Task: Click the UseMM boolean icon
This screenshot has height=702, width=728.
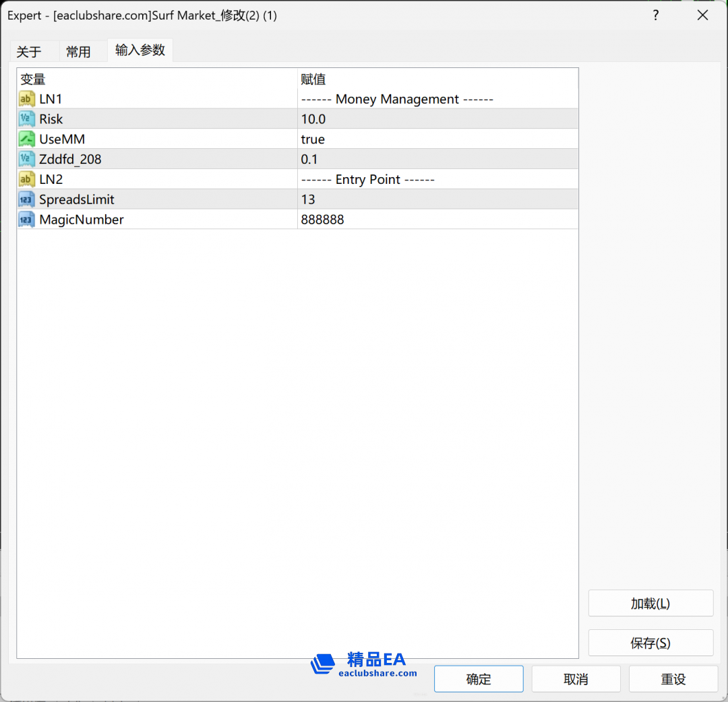Action: [27, 139]
